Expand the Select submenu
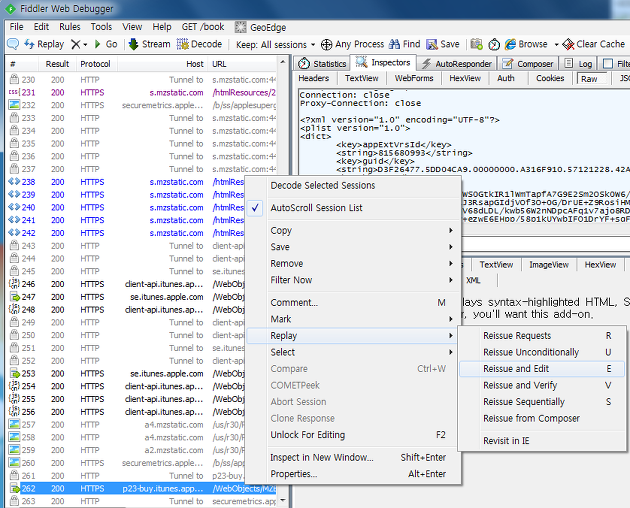This screenshot has width=630, height=508. (353, 352)
